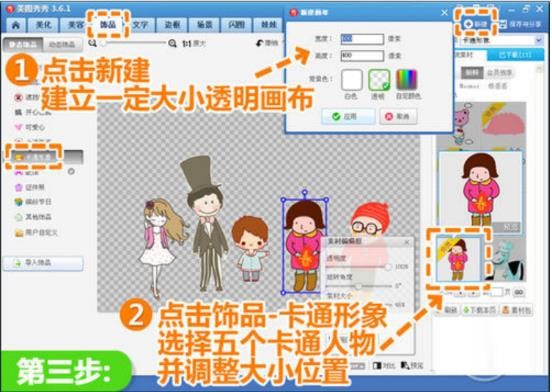Select the 静态饰品 sub-tab
Image resolution: width=552 pixels, height=392 pixels.
[x=23, y=44]
